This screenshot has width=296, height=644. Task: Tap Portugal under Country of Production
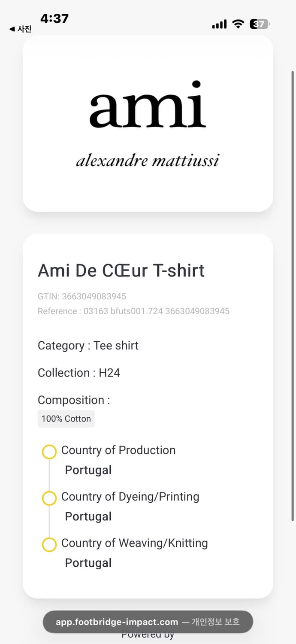tap(88, 470)
